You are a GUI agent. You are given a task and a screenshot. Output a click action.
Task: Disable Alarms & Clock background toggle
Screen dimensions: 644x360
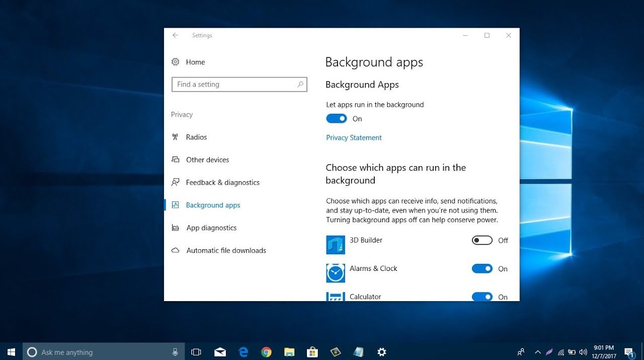coord(481,269)
